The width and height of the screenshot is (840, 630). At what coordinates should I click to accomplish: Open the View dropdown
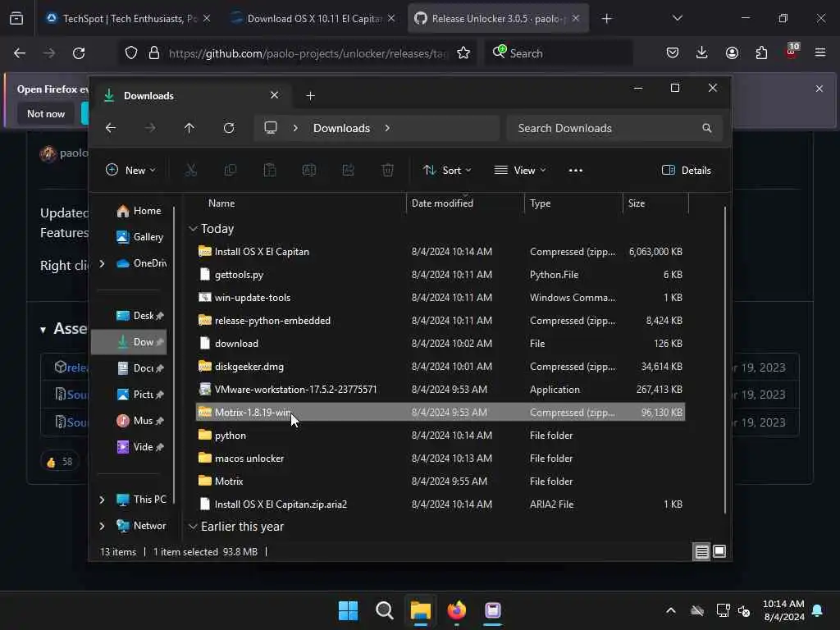pyautogui.click(x=519, y=171)
